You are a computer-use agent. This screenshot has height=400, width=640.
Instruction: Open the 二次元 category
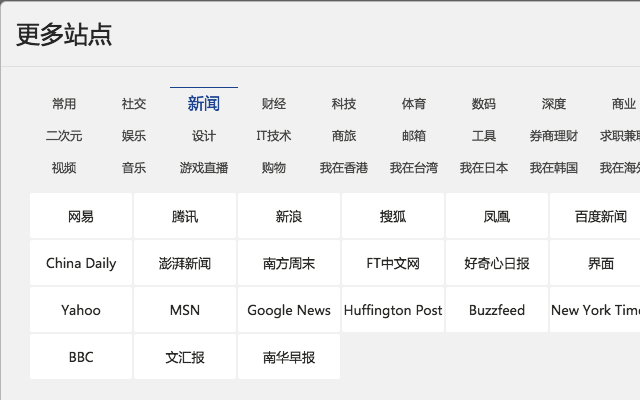[64, 136]
